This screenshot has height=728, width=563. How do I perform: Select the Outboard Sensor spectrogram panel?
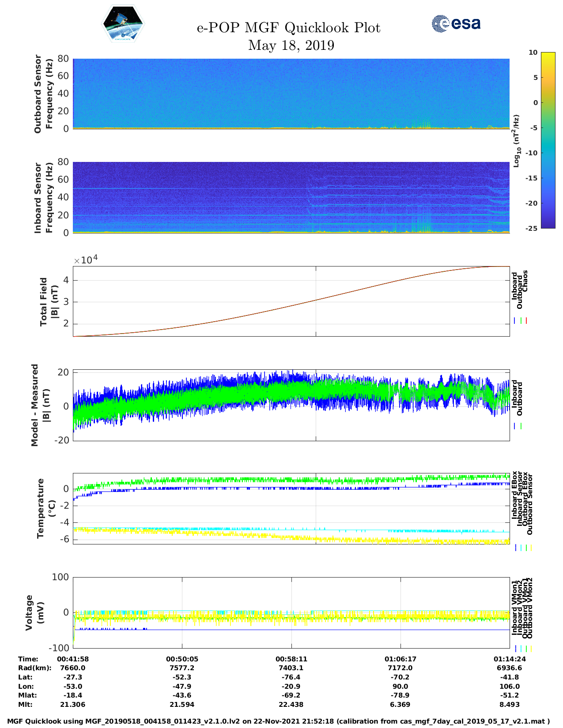pyautogui.click(x=291, y=94)
